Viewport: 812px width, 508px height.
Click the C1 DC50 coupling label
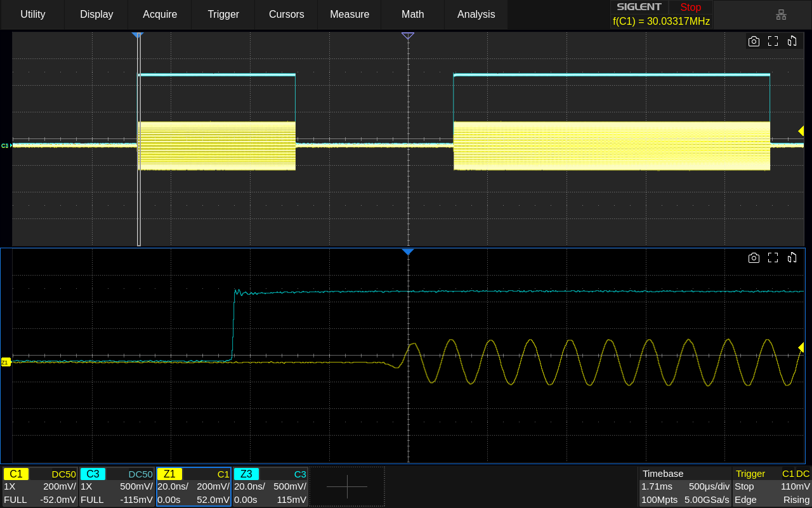[63, 474]
